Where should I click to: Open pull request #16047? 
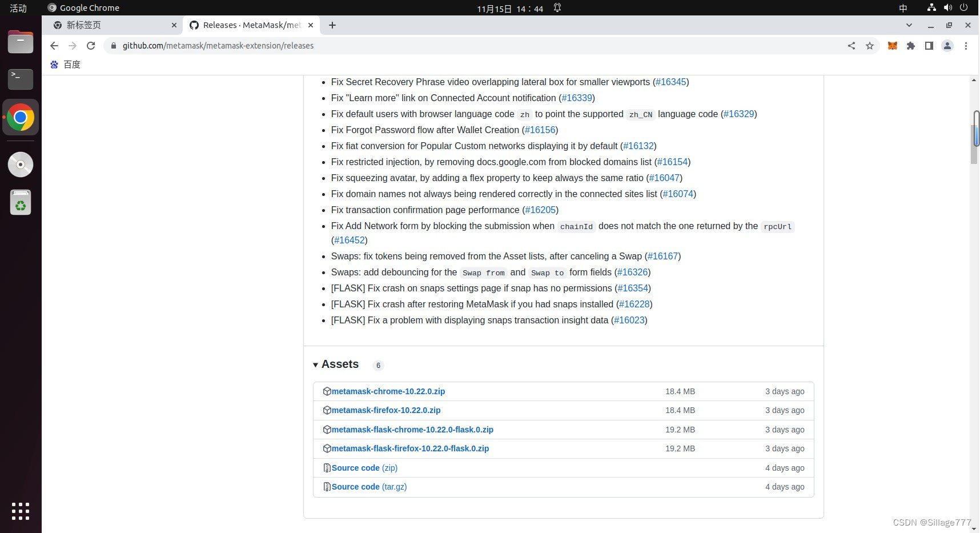point(664,178)
